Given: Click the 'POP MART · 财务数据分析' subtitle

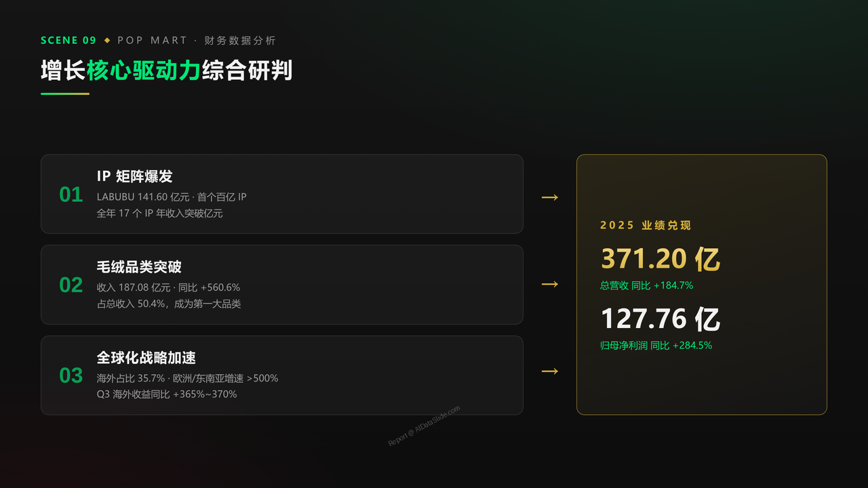Looking at the screenshot, I should 197,41.
